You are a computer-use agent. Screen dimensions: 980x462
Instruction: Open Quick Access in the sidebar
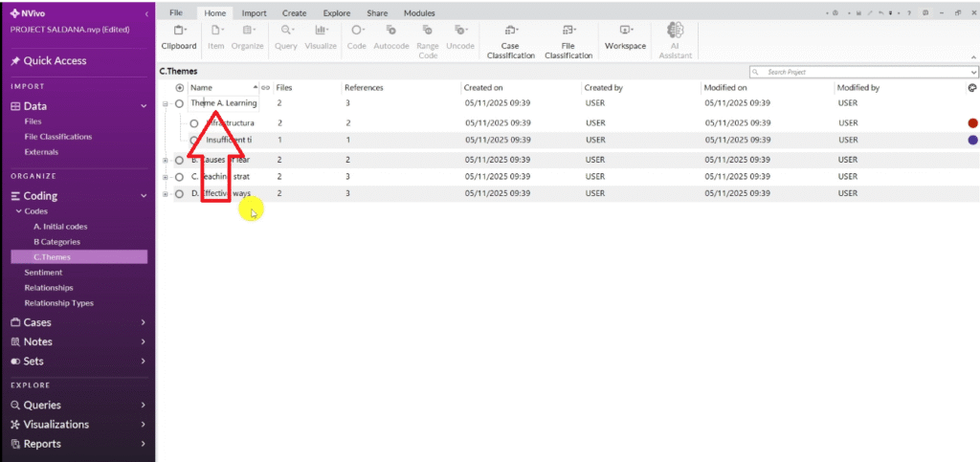pos(56,61)
